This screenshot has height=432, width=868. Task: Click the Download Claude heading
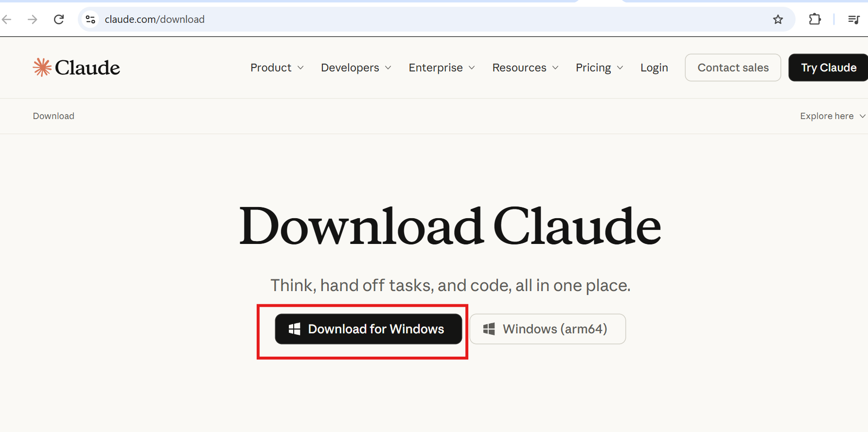[450, 226]
